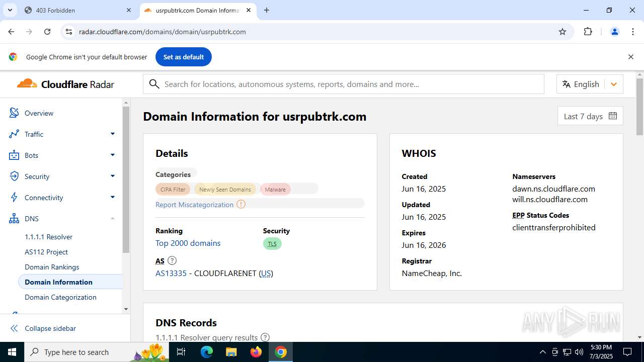Click the AS help question icon
This screenshot has height=362, width=644.
pos(172,260)
